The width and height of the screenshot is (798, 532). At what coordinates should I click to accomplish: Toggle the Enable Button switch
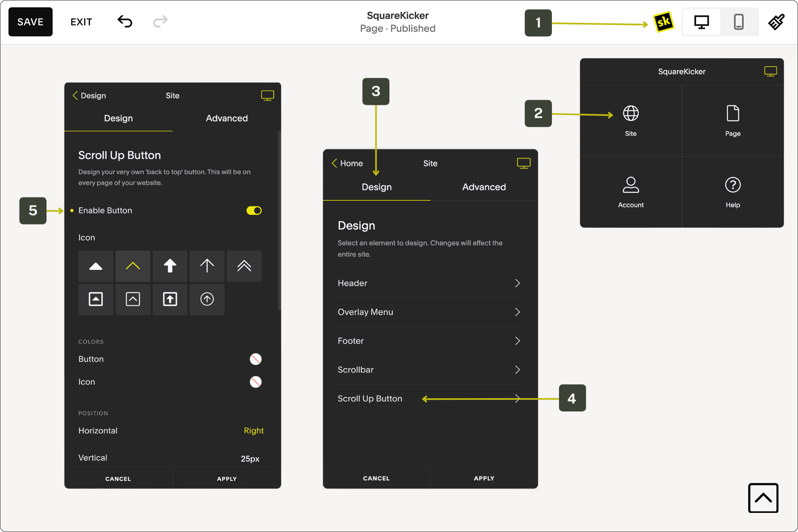(254, 211)
